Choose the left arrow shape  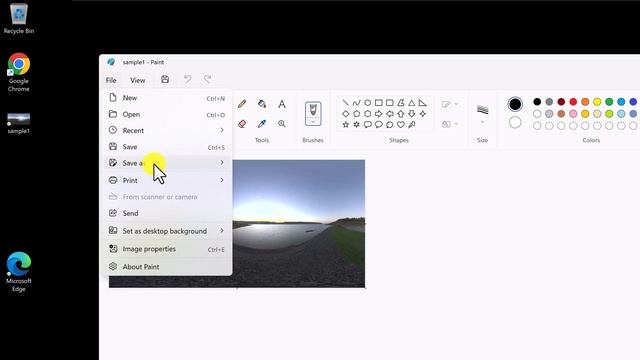click(x=389, y=114)
